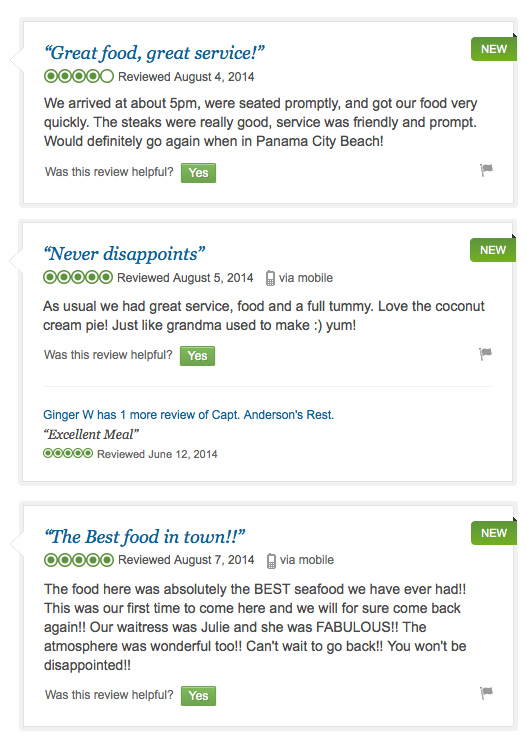Flag "The Best food in town!!" review
Screen dimensions: 527x753
pyautogui.click(x=486, y=692)
